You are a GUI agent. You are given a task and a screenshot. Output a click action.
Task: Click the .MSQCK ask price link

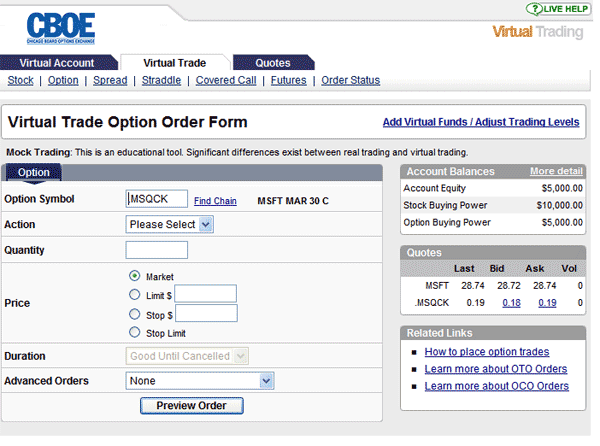click(547, 303)
